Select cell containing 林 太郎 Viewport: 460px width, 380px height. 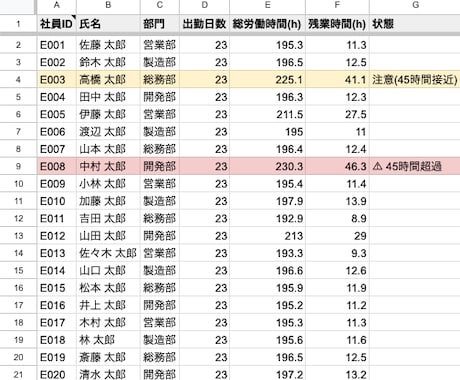108,339
